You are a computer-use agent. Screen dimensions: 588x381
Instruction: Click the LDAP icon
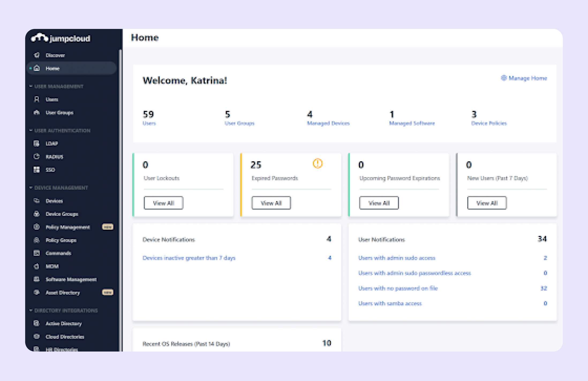click(x=36, y=143)
